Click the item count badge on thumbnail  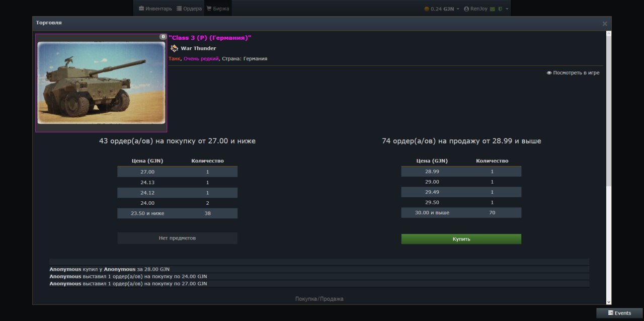(163, 37)
